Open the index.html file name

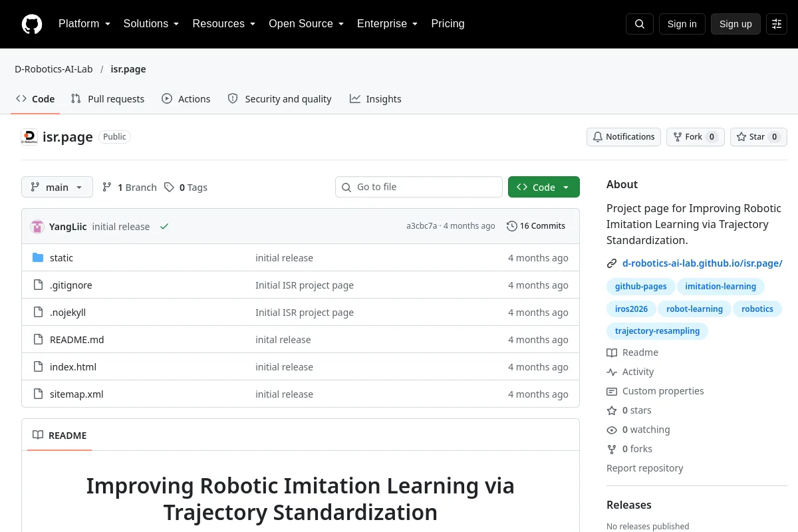[73, 367]
